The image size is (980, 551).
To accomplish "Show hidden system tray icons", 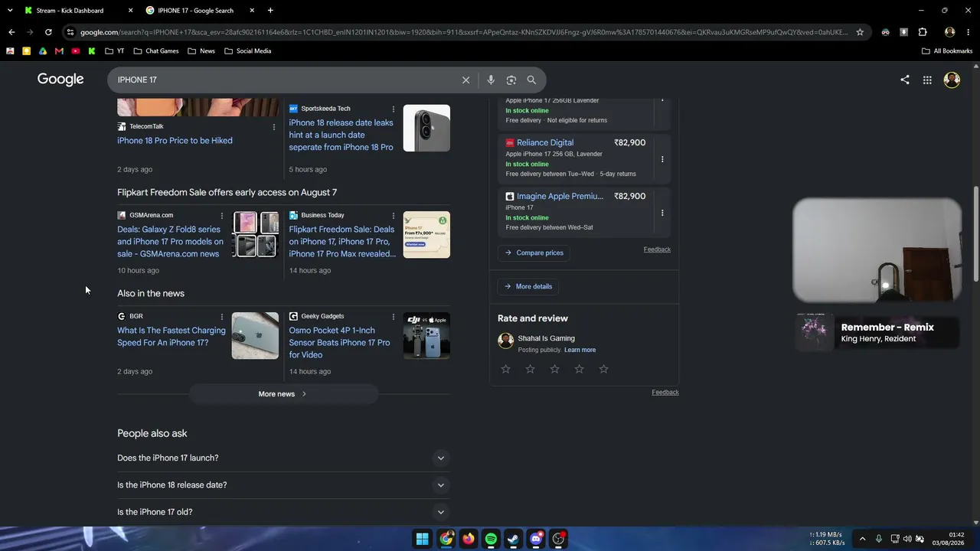I will 862,539.
